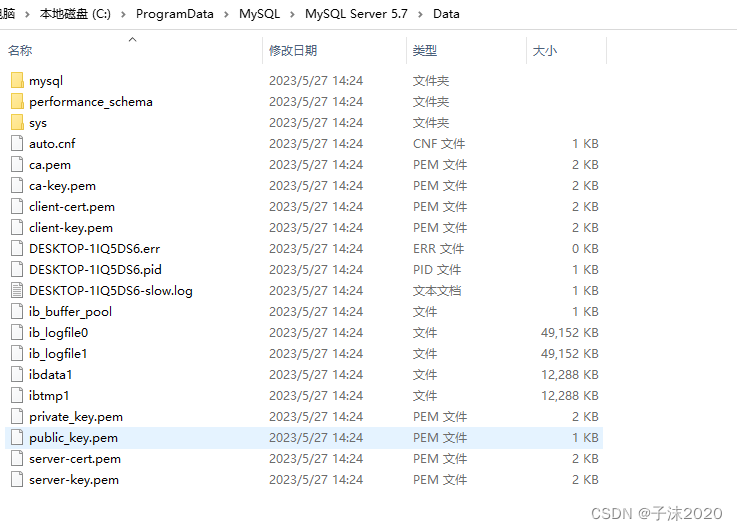Select the ibtmp1 file name

49,396
